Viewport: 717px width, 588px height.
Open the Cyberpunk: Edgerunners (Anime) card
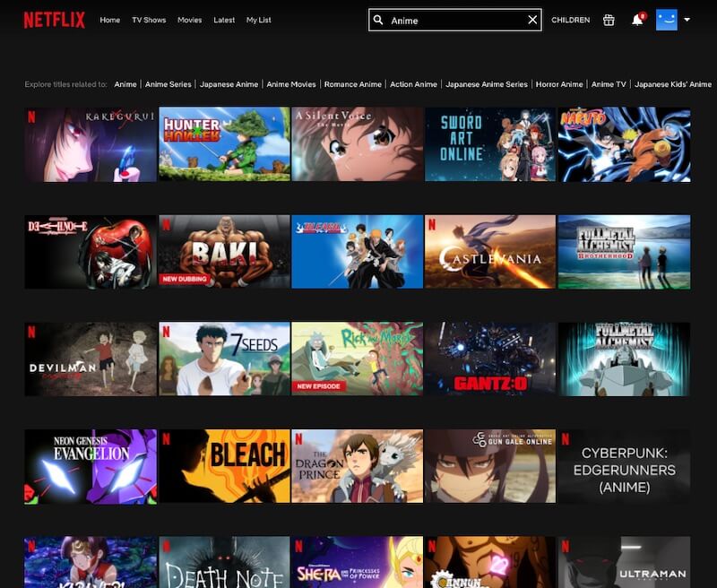pyautogui.click(x=624, y=466)
